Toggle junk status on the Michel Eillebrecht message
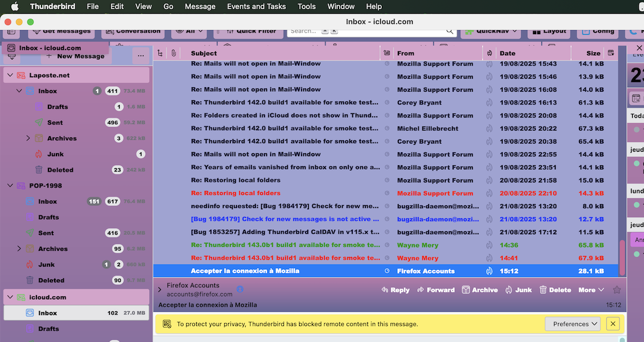The image size is (644, 342). coord(489,129)
